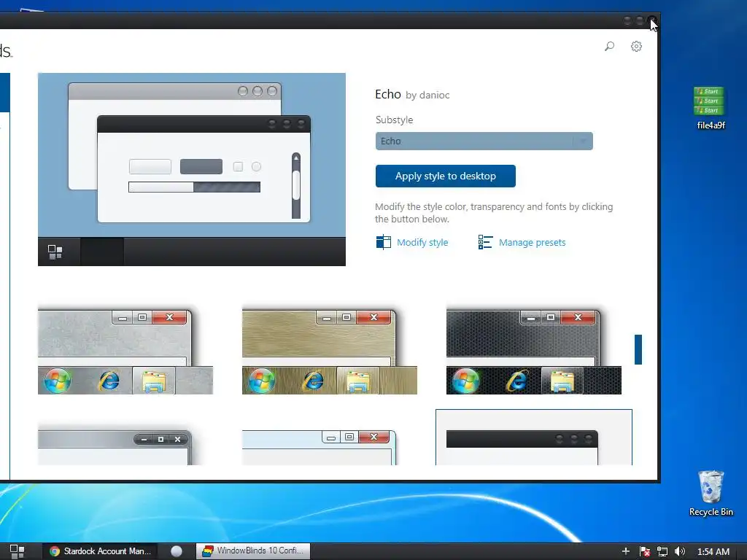Click the round white taskbar icon
Viewport: 747px width, 560px height.
point(177,551)
